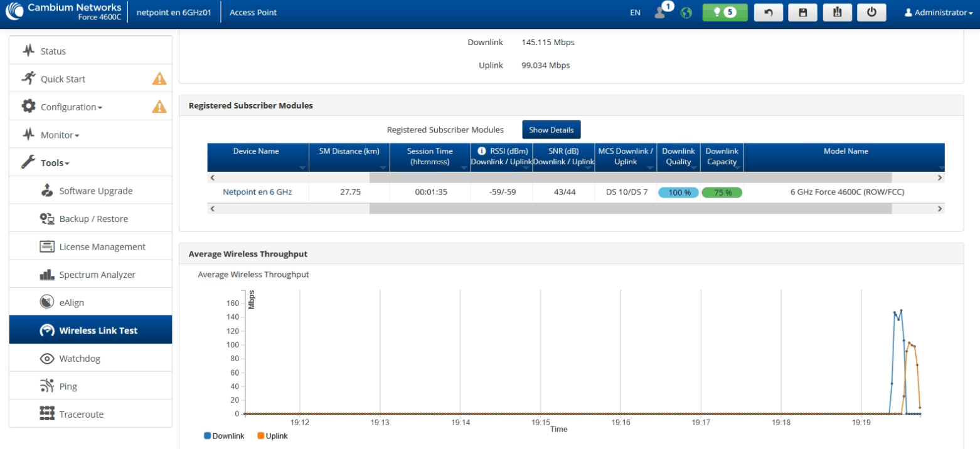Click the lower horizontal table scrollbar
This screenshot has height=449, width=980.
tap(630, 208)
